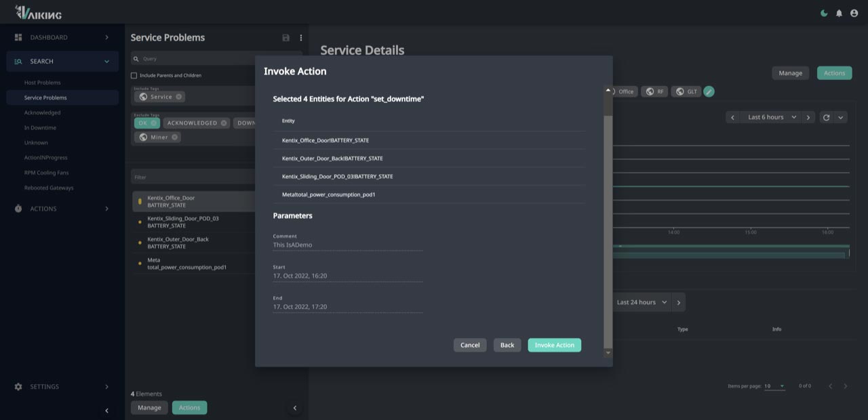Viewport: 868px width, 420px height.
Task: Click the dialog scrollbar thumb
Action: point(608,230)
